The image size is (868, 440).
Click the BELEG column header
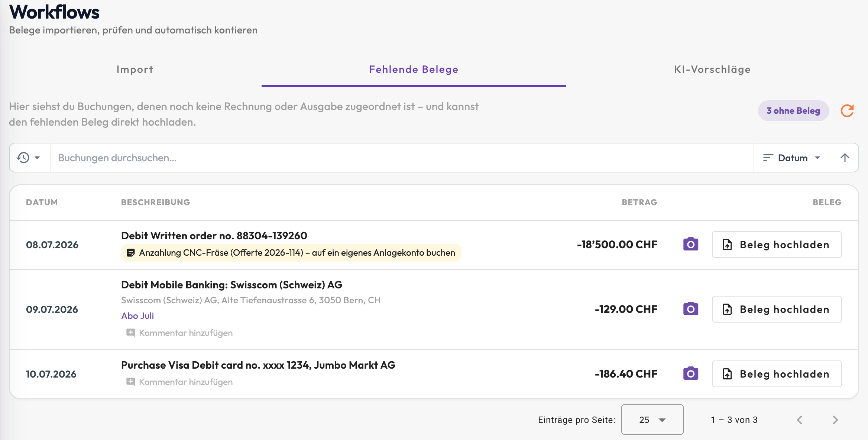(x=827, y=202)
